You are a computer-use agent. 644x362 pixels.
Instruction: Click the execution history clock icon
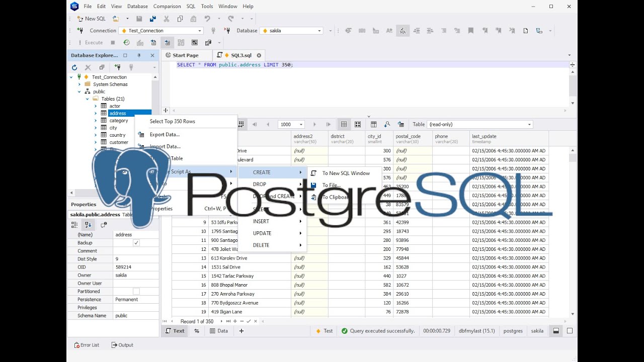pos(126,43)
